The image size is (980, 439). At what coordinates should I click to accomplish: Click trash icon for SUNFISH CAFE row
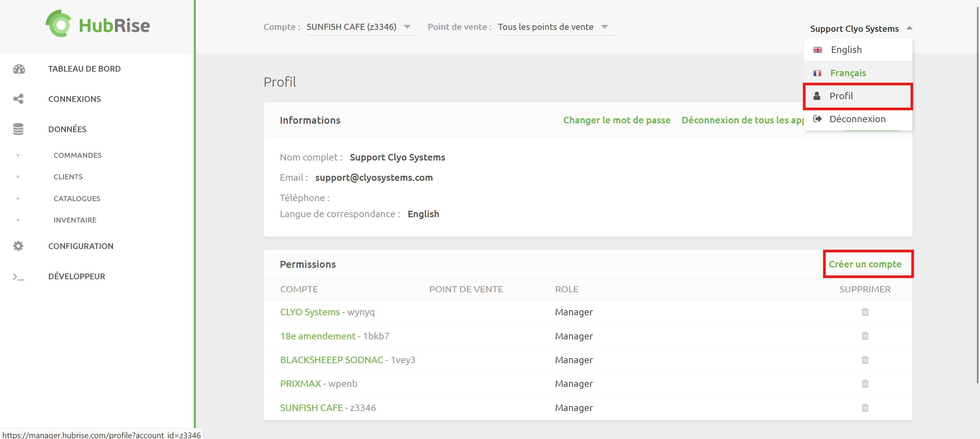click(x=865, y=408)
